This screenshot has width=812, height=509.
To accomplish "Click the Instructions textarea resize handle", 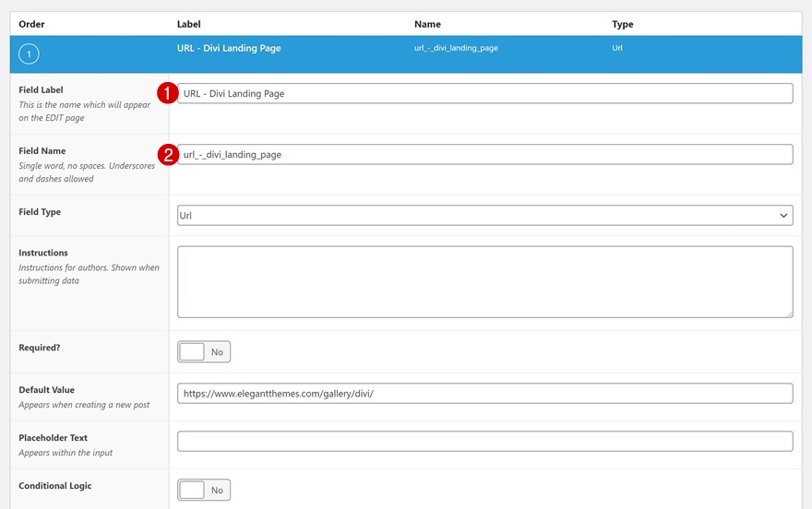I will (788, 313).
